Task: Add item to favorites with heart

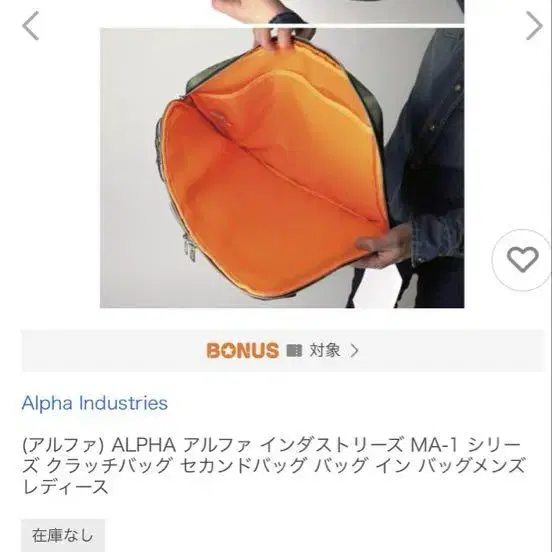Action: click(522, 260)
